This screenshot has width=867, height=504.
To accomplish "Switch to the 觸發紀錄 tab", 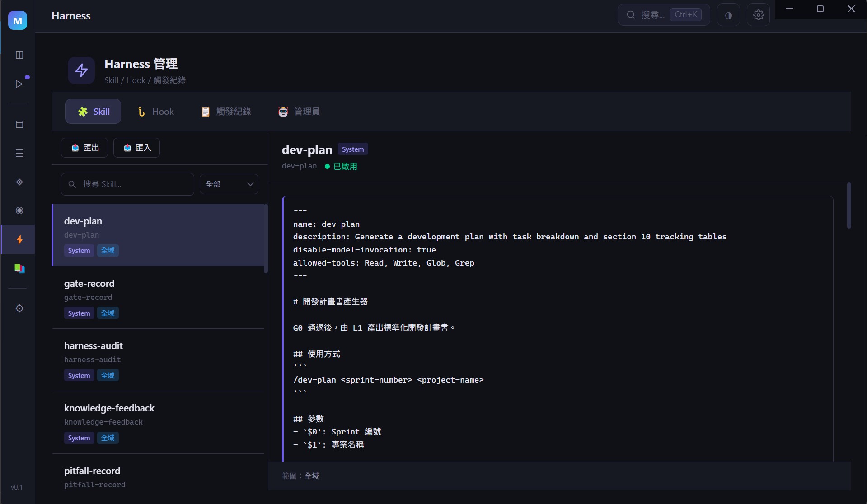I will [x=226, y=112].
